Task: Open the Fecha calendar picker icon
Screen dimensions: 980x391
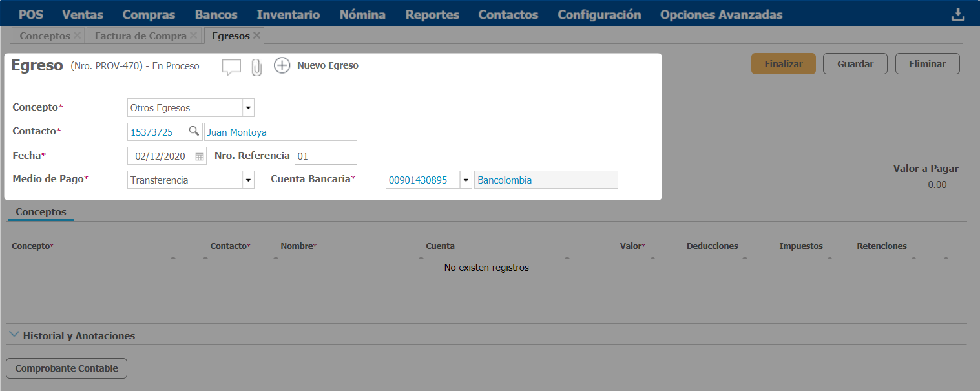Action: (x=200, y=156)
